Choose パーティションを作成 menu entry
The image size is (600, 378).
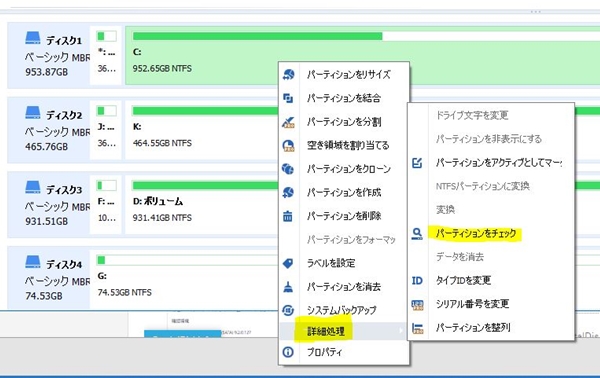click(344, 192)
